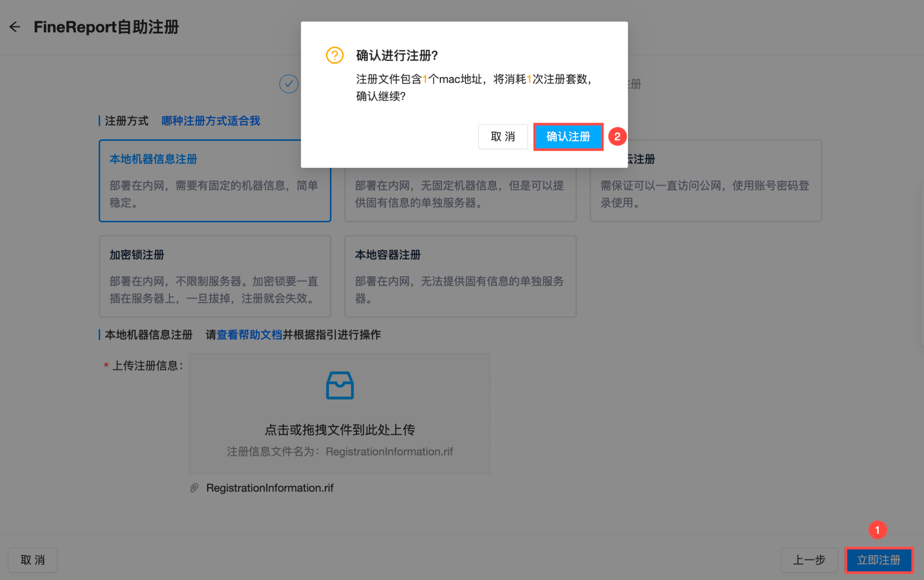924x580 pixels.
Task: Click the back arrow icon
Action: coord(14,27)
